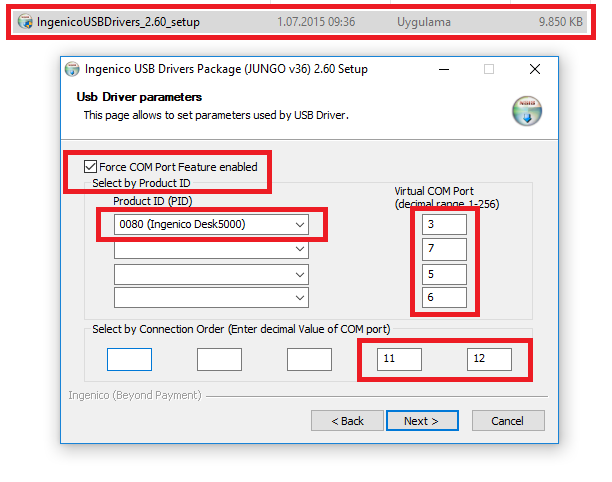Select the Connection Order field containing 12
Screen dimensions: 612x482
(x=489, y=359)
